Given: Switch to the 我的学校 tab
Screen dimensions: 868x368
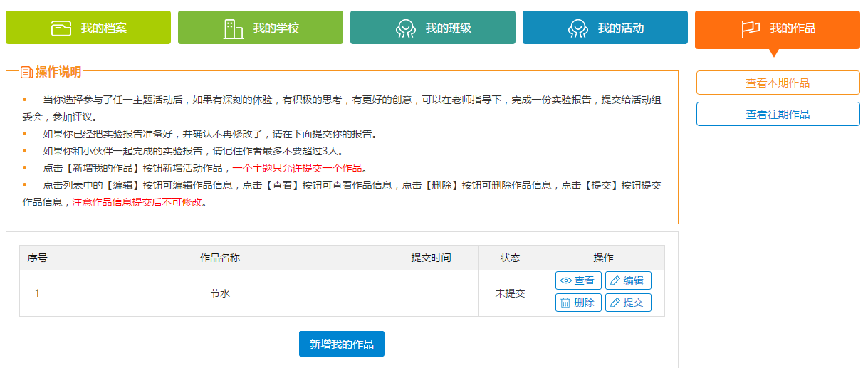Looking at the screenshot, I should tap(261, 28).
